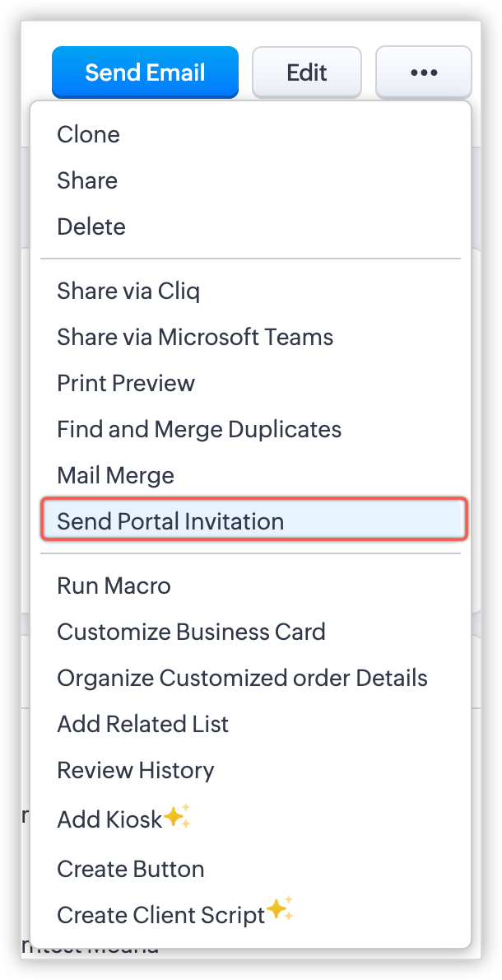
Task: Click the highlighted Send Portal Invitation
Action: pyautogui.click(x=170, y=521)
